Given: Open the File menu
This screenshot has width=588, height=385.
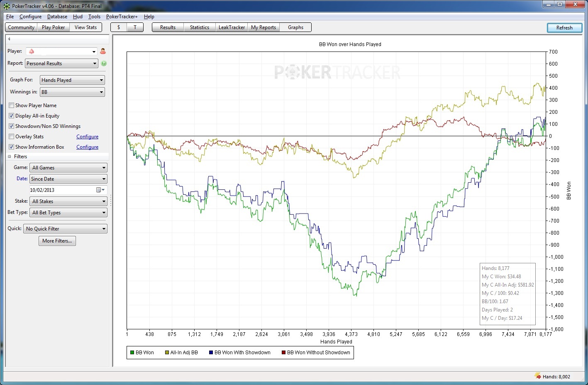Looking at the screenshot, I should tap(10, 17).
